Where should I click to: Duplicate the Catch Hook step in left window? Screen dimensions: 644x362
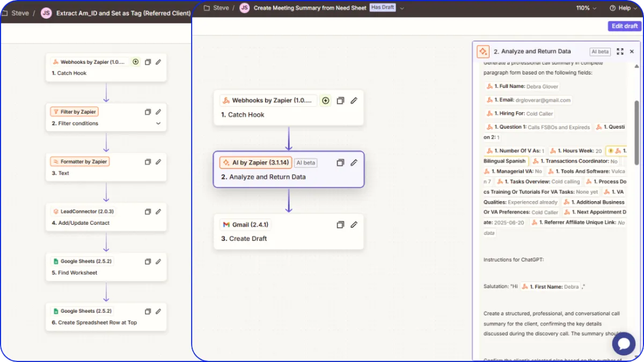148,62
